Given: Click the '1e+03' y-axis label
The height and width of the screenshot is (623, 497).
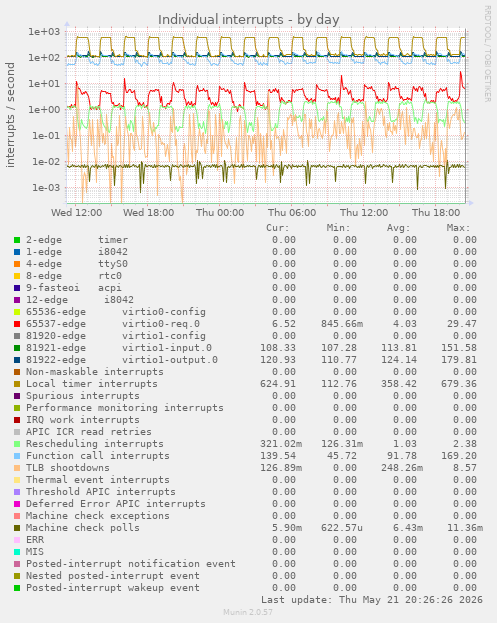Looking at the screenshot, I should (x=43, y=31).
